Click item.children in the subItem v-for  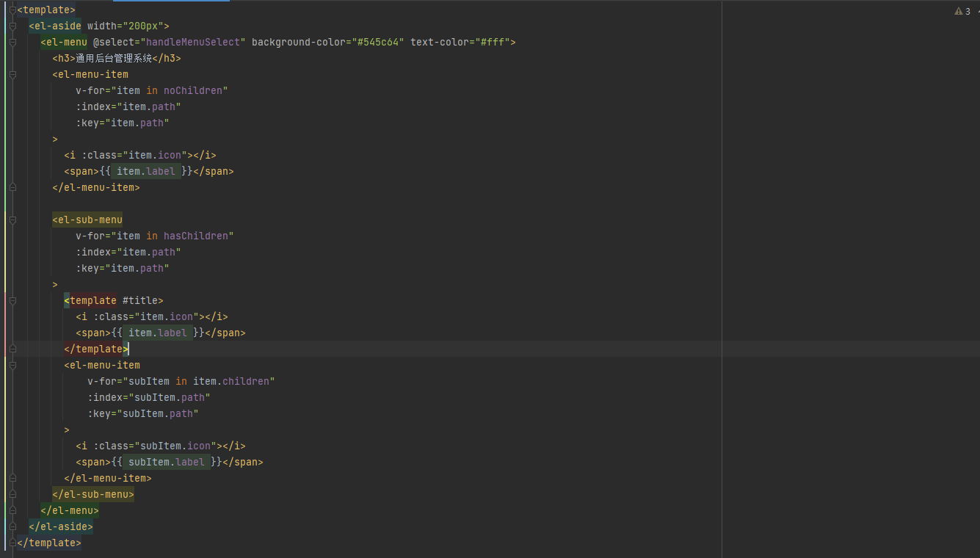[x=231, y=382]
